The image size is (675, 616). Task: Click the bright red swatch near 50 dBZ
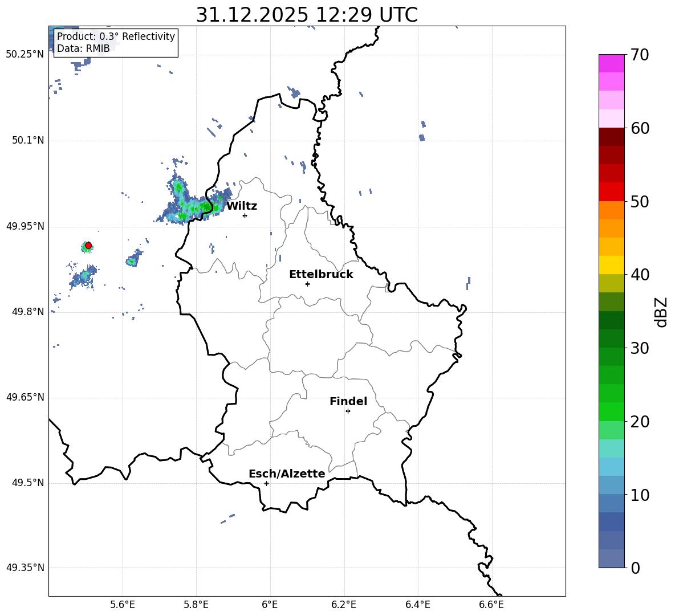click(612, 192)
